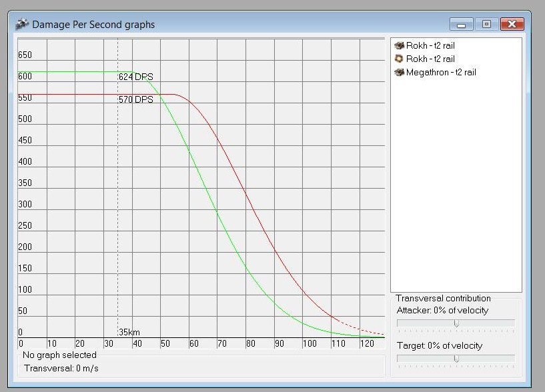
Task: Click the Megathron - t2 rail ship icon
Action: 399,72
